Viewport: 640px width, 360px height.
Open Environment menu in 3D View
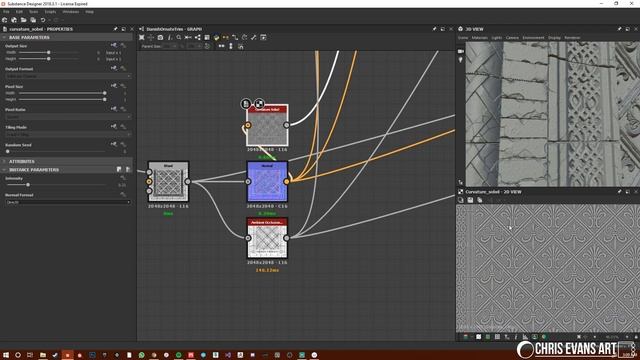533,38
